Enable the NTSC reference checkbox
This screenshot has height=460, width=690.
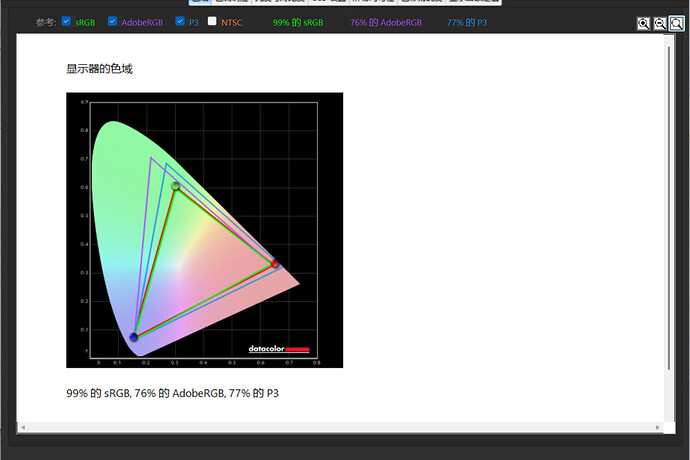coord(212,21)
